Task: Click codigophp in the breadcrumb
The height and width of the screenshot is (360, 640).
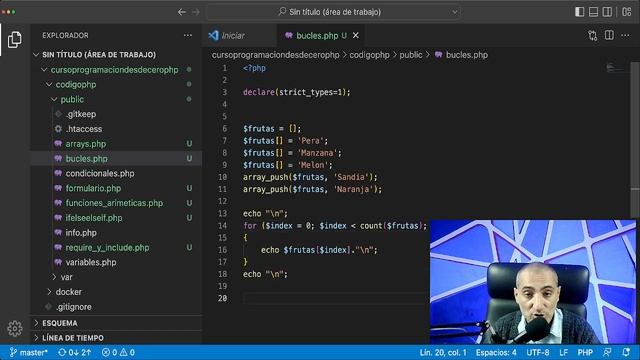Action: coord(369,55)
